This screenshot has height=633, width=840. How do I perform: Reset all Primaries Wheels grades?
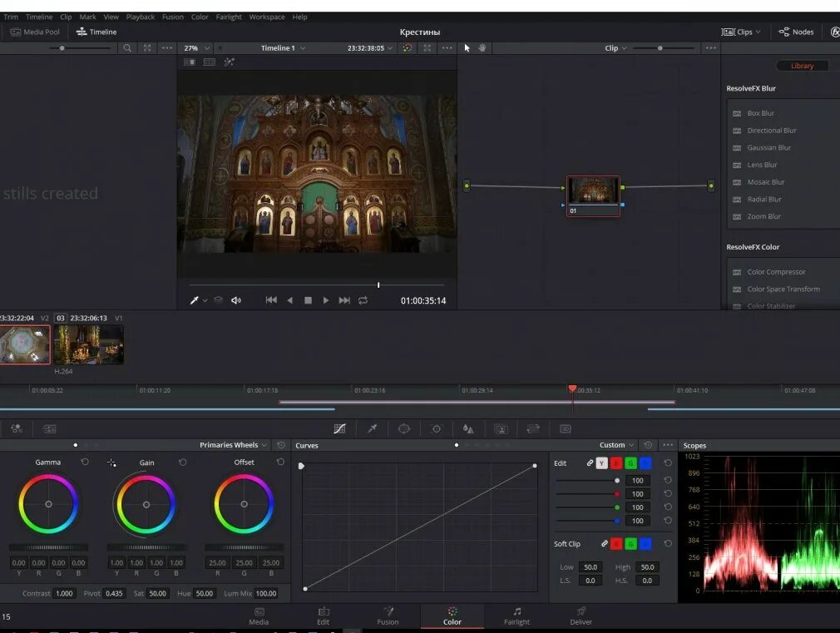click(281, 445)
